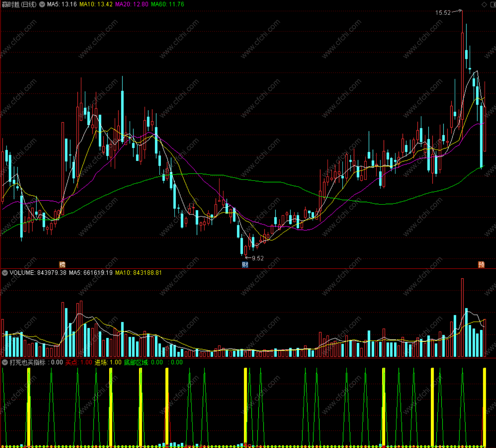This screenshot has width=496, height=448.
Task: Click the red 买点: 1.00 label
Action: [79, 362]
